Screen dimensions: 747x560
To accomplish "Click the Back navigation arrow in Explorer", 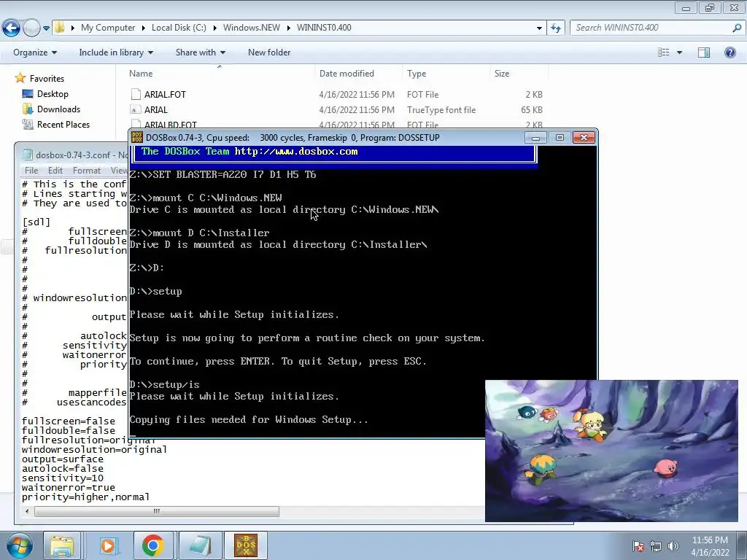I will [11, 28].
